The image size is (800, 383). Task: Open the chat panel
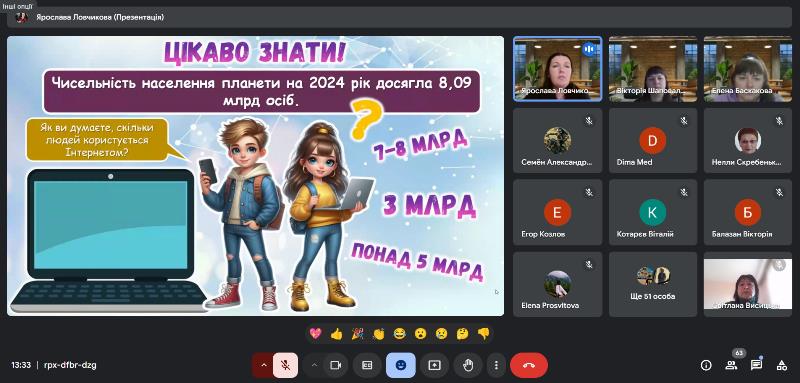click(x=756, y=365)
